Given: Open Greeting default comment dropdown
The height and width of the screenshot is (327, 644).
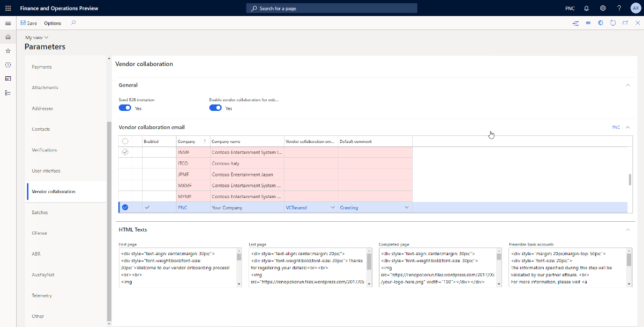Looking at the screenshot, I should coord(406,208).
